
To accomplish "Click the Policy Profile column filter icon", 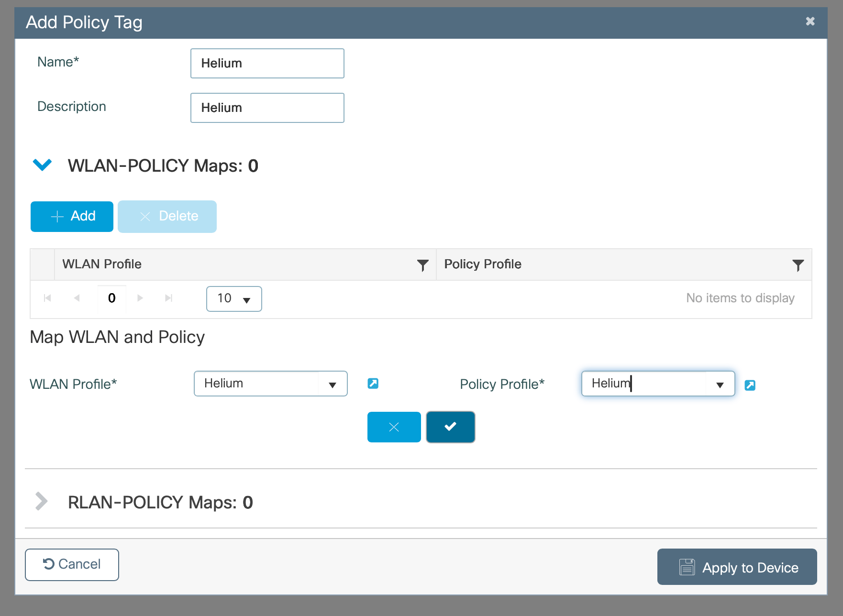I will (798, 265).
